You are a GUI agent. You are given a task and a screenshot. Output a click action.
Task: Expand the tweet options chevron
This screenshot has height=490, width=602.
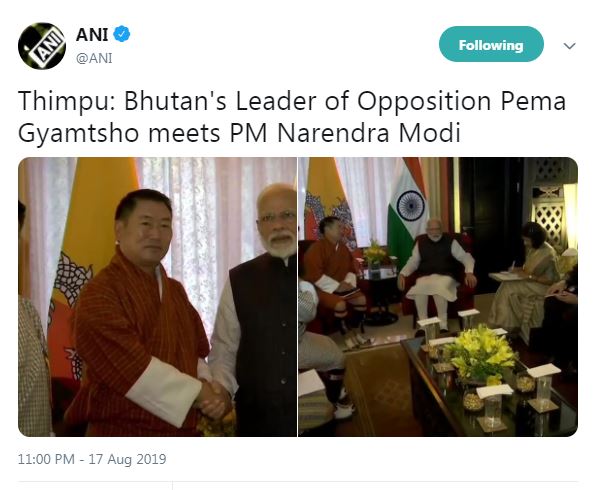569,46
